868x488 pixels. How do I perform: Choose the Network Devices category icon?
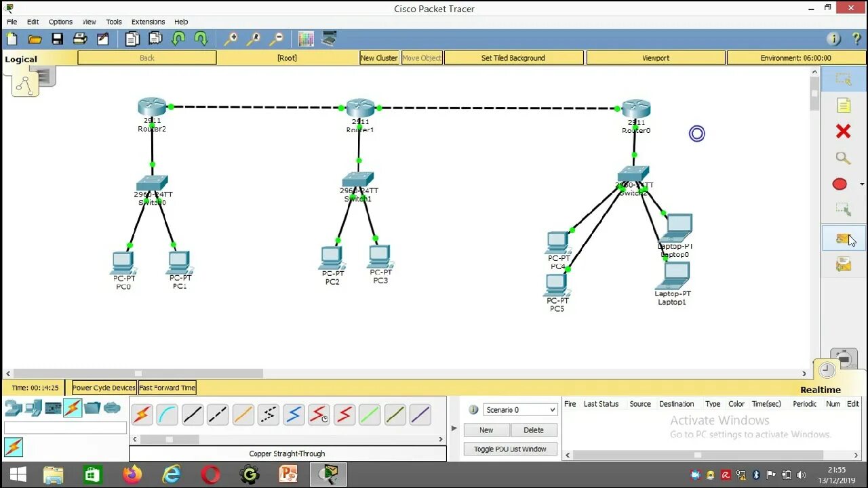pos(14,408)
